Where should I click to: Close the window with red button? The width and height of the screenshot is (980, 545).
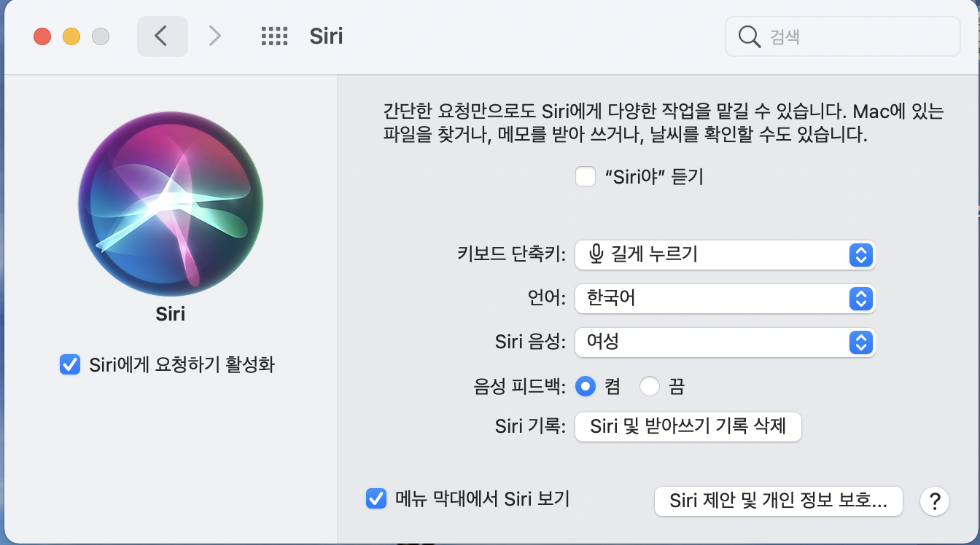coord(42,36)
